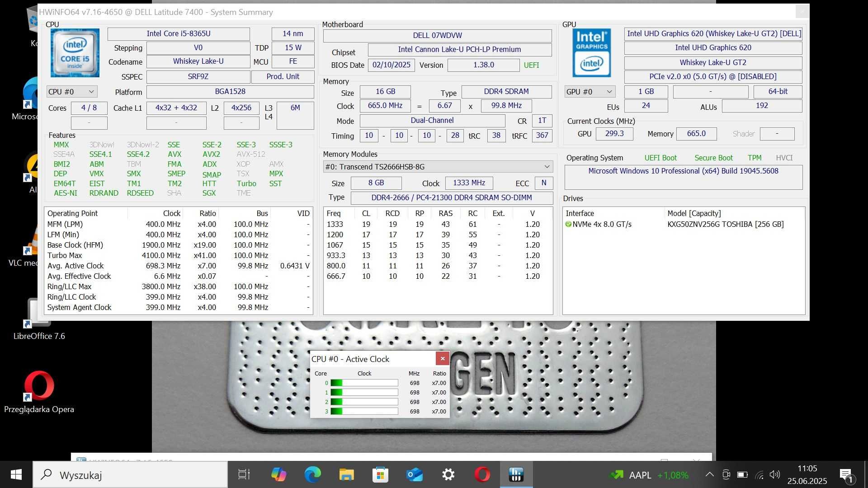
Task: Click the DDR4-2666 / PC4-21300 module type field
Action: pos(452,198)
